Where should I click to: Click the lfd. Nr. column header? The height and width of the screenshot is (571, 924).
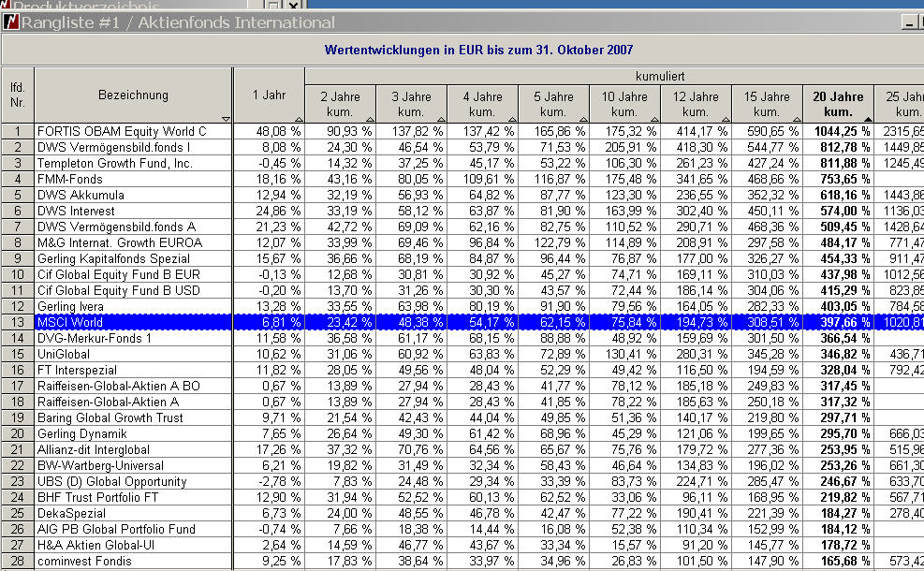17,95
